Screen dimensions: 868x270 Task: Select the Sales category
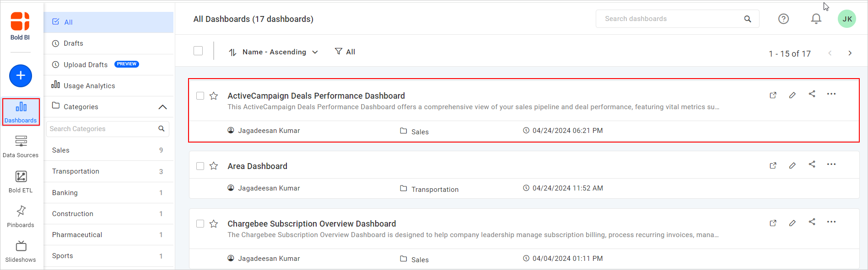tap(108, 150)
